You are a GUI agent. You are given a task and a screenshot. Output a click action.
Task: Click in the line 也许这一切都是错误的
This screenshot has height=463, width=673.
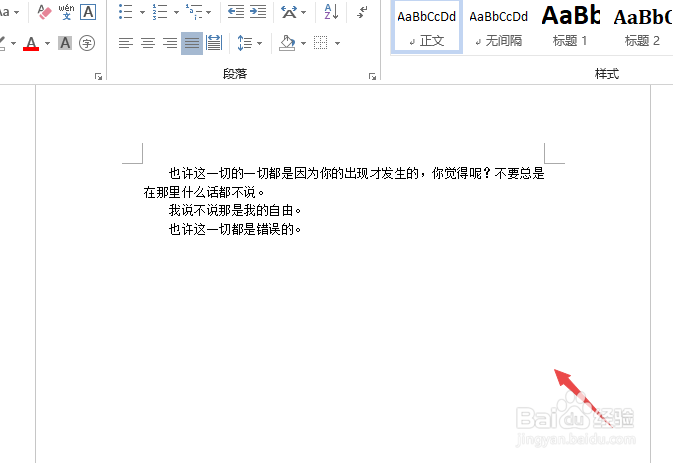coord(235,229)
